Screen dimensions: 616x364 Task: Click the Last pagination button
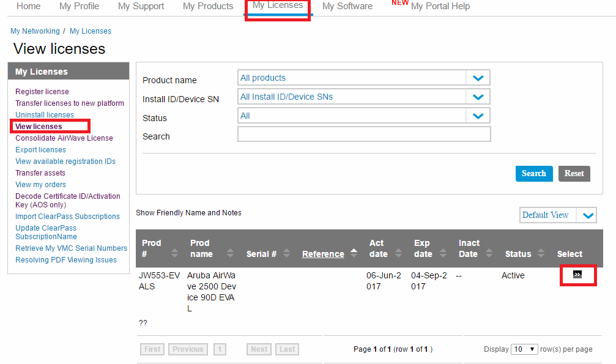point(287,349)
